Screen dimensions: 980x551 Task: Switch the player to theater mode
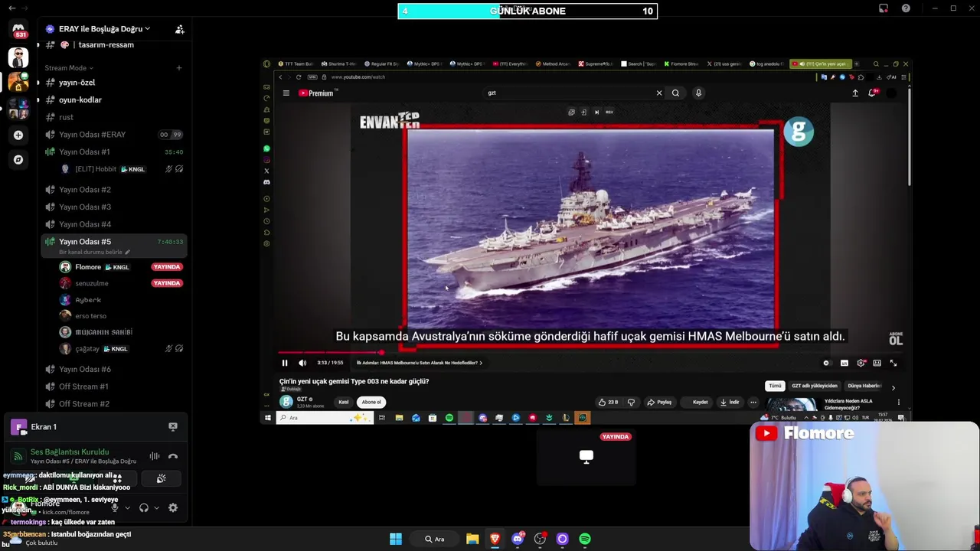click(x=877, y=363)
